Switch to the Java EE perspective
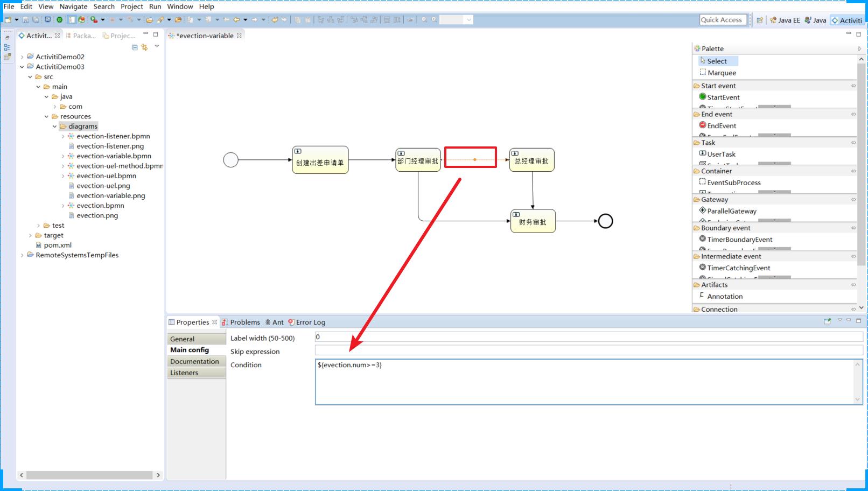This screenshot has width=868, height=491. (x=785, y=20)
